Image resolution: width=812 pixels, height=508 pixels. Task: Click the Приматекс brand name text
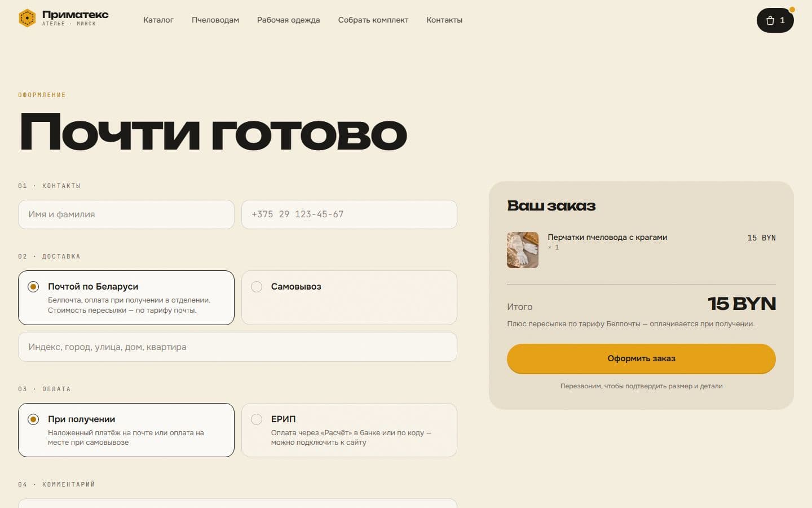tap(76, 15)
